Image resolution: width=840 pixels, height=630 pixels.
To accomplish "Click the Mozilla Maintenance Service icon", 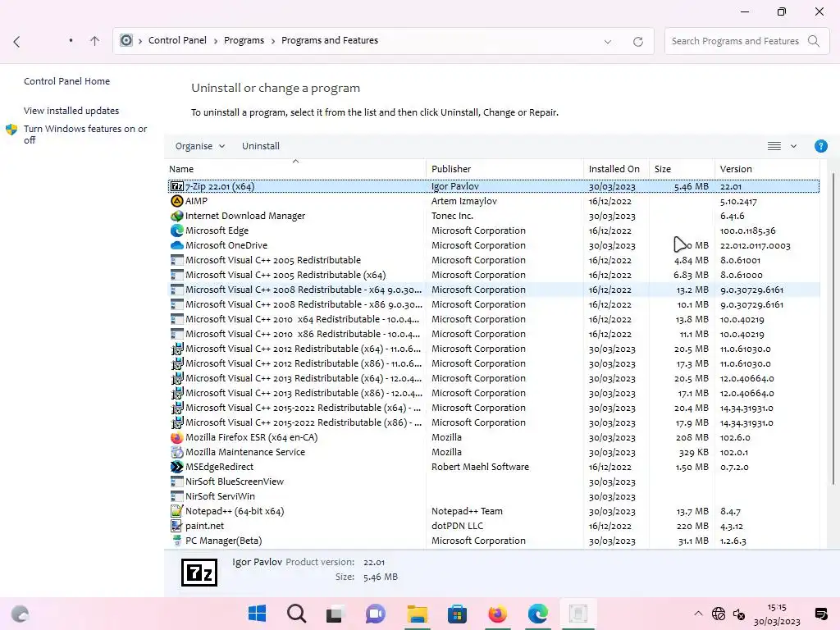I will [x=177, y=452].
